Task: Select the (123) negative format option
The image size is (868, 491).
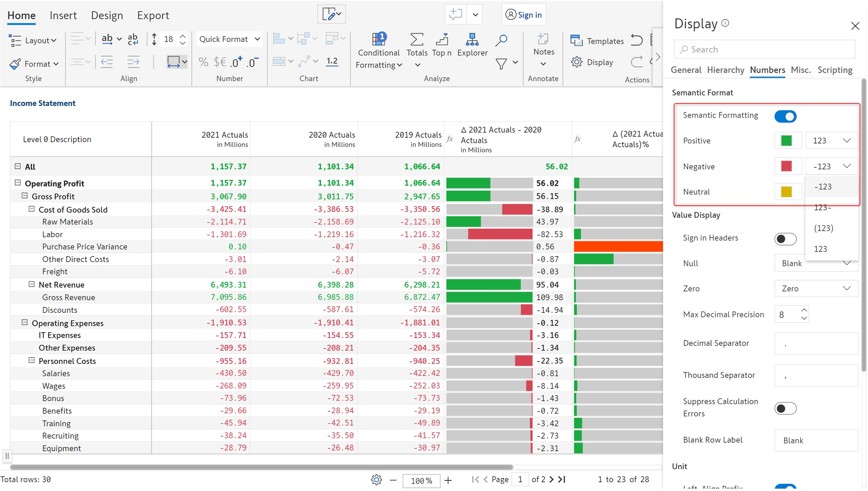Action: (824, 228)
